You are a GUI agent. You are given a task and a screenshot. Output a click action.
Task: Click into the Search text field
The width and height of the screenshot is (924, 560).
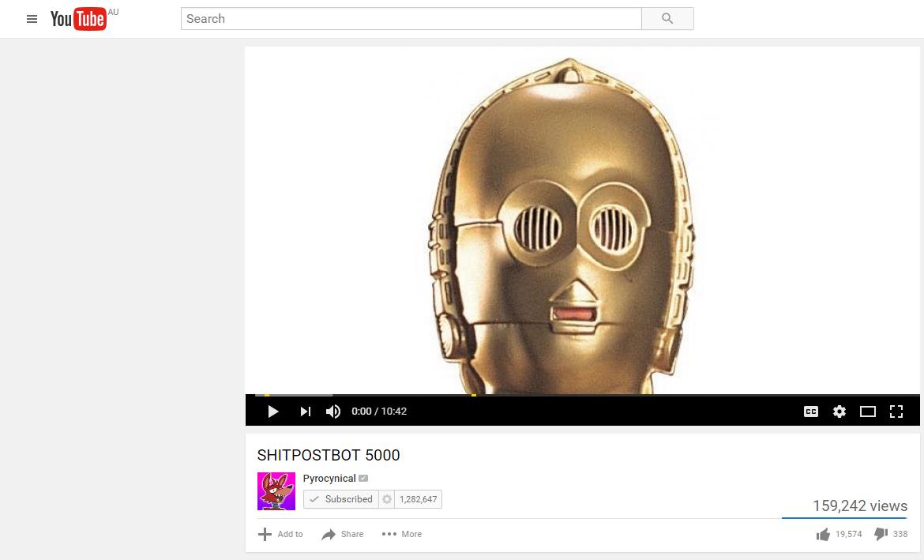point(411,19)
